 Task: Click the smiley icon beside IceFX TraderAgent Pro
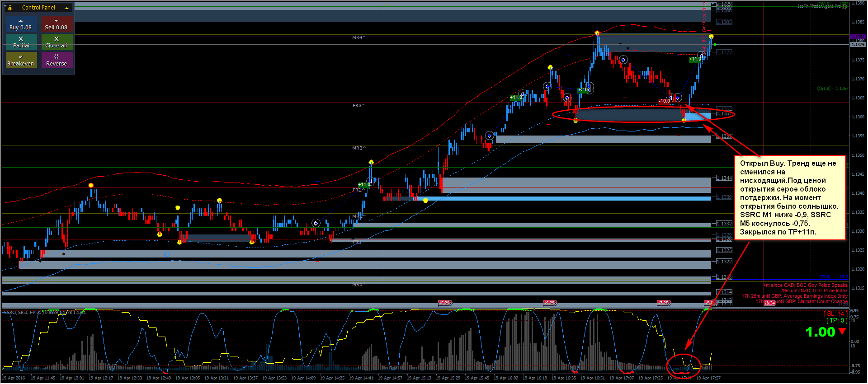pos(844,6)
